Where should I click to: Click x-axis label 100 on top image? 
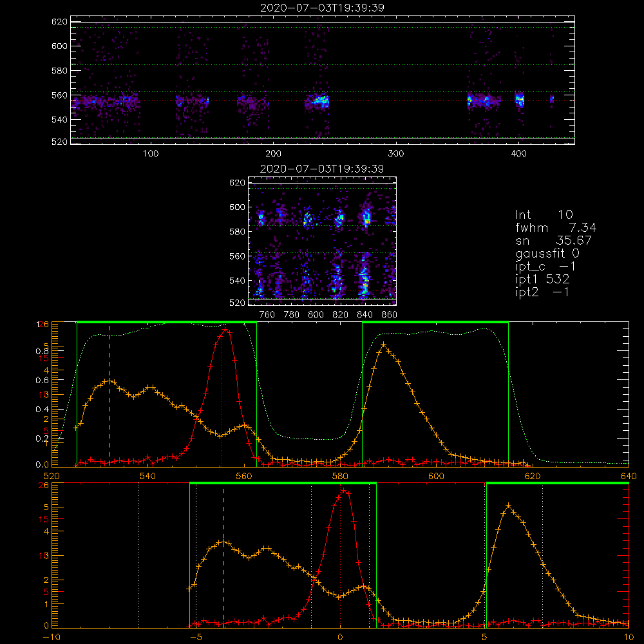(x=151, y=154)
